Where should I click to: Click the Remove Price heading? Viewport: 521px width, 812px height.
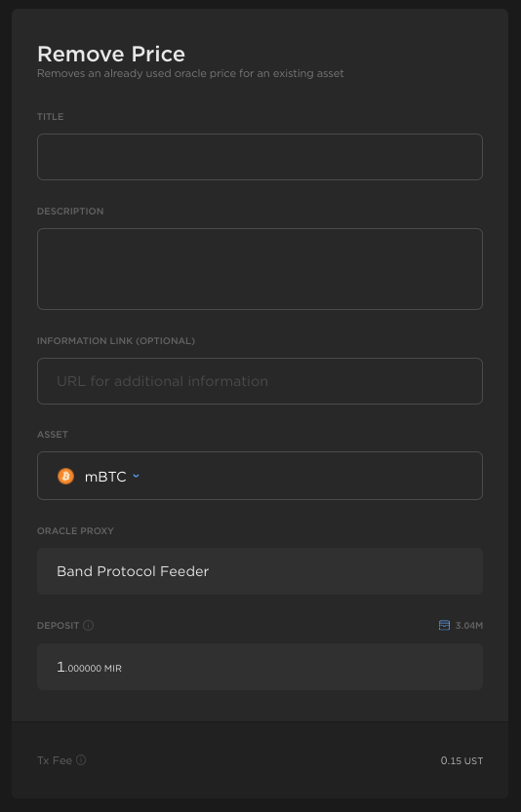point(111,54)
